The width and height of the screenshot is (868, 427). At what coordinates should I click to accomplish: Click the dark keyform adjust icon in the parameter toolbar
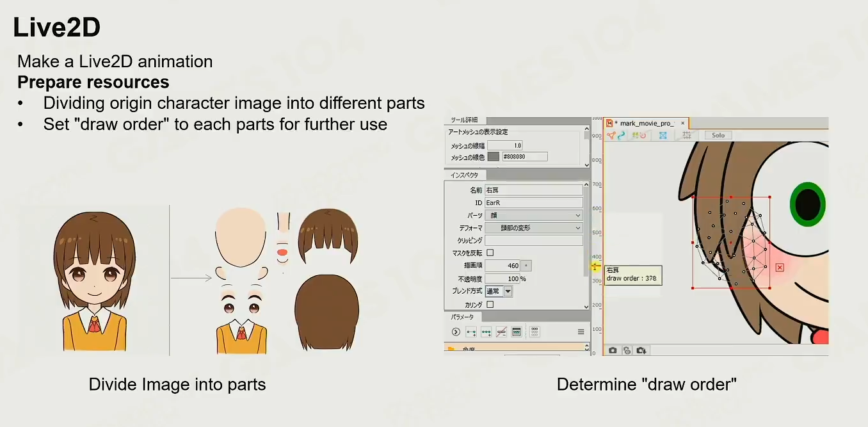click(x=517, y=332)
